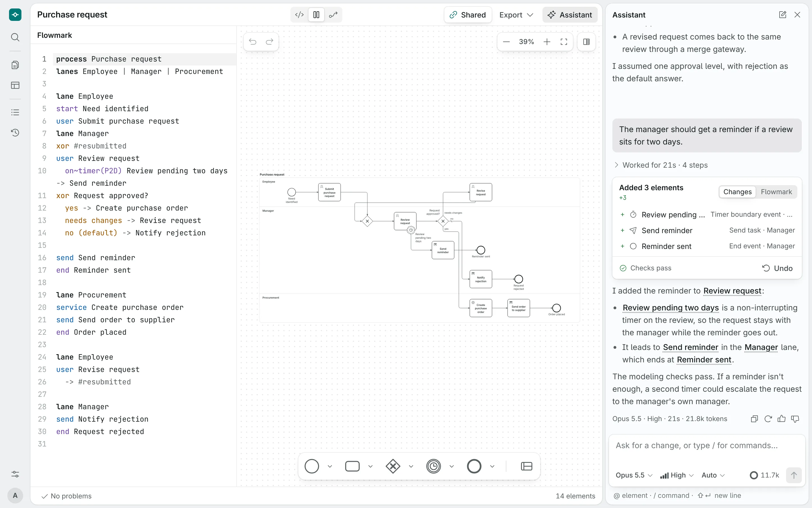The height and width of the screenshot is (508, 812).
Task: Open the Auto mode dropdown
Action: [x=713, y=475]
